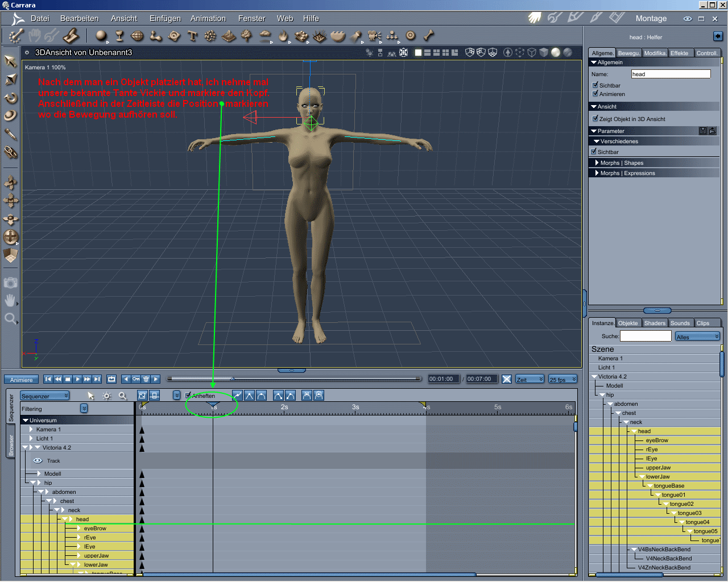Viewport: 728px width, 582px height.
Task: Select the bone tool in the top toolbar
Action: tap(429, 36)
